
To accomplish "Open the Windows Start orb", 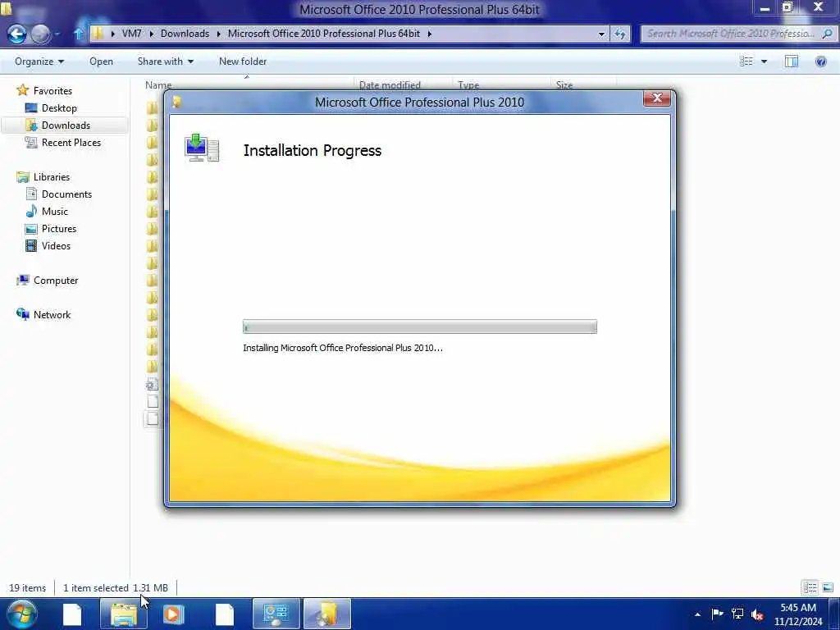I will click(22, 614).
